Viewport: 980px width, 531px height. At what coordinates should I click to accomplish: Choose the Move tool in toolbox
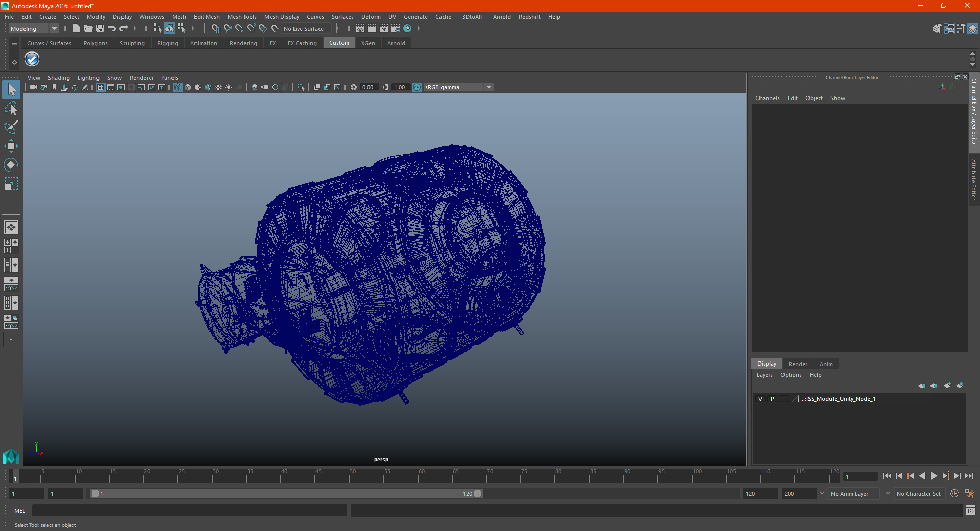coord(11,146)
